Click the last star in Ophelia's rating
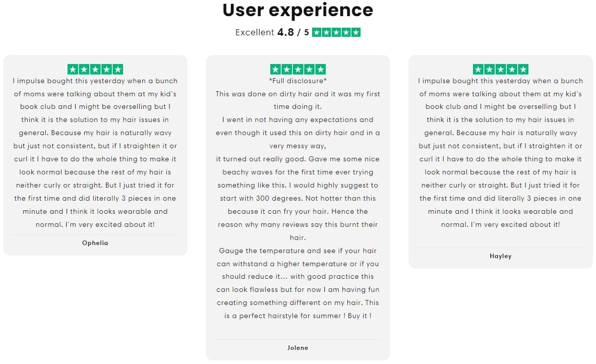 coord(118,69)
